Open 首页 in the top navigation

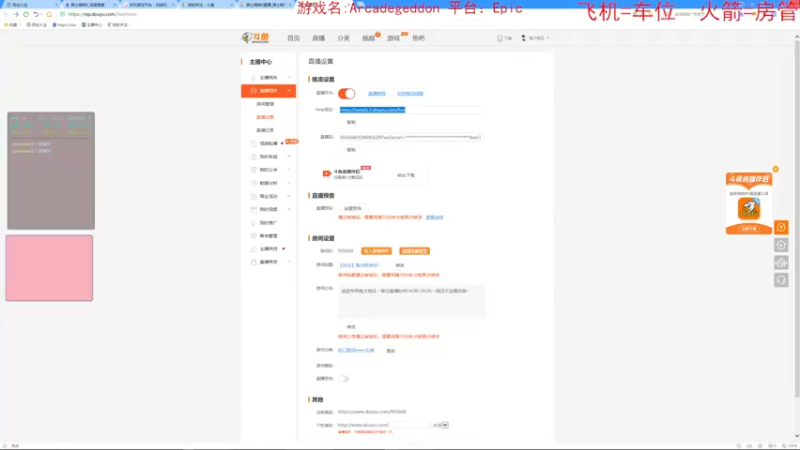click(x=293, y=38)
